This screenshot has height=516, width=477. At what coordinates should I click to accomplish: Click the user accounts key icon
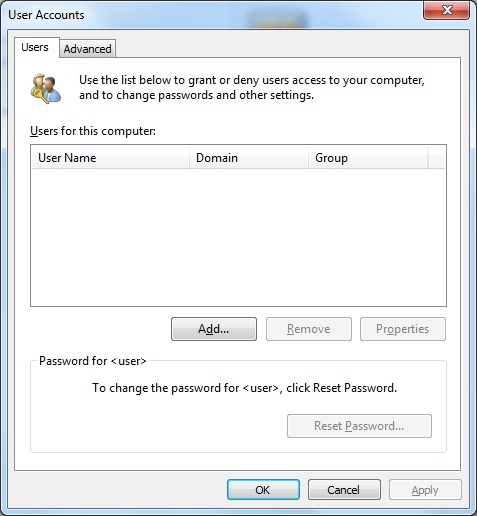click(x=46, y=88)
